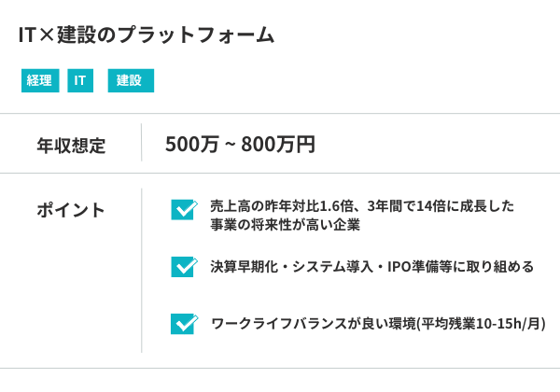Select the 建設 tag
560x392 pixels.
131,81
